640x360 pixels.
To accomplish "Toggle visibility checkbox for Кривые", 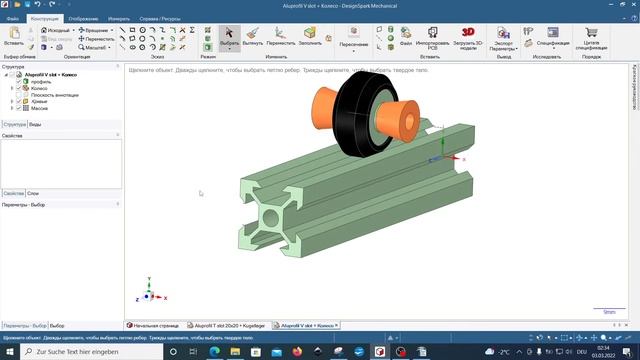I will pos(18,101).
